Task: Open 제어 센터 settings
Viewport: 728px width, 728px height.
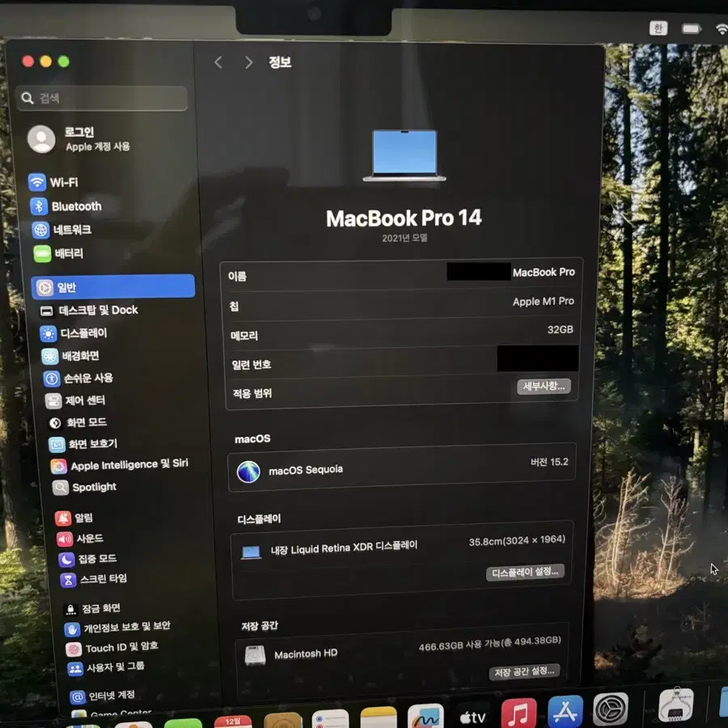Action: 75,400
